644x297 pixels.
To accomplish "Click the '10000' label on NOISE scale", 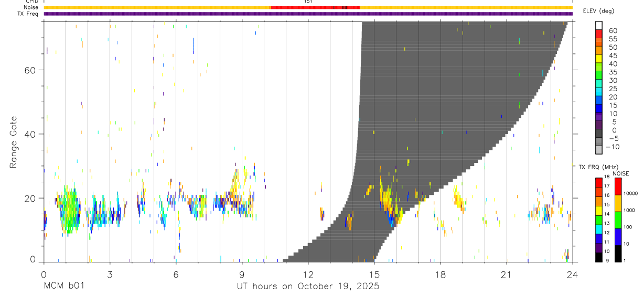I will [631, 193].
